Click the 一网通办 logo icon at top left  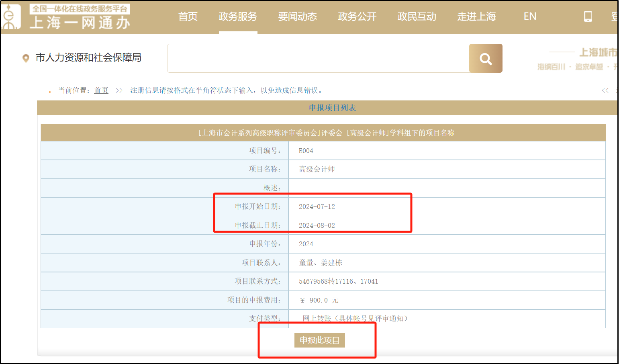(11, 17)
